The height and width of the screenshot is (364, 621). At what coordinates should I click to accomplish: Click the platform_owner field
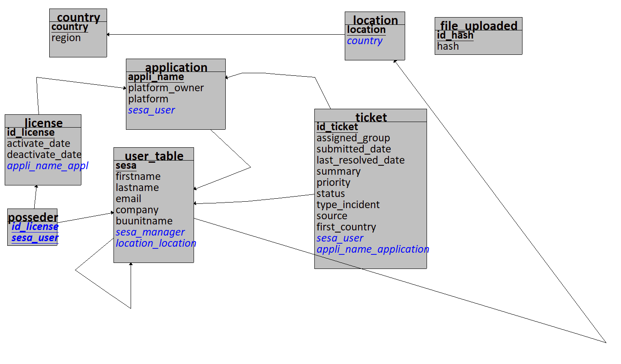click(x=166, y=88)
